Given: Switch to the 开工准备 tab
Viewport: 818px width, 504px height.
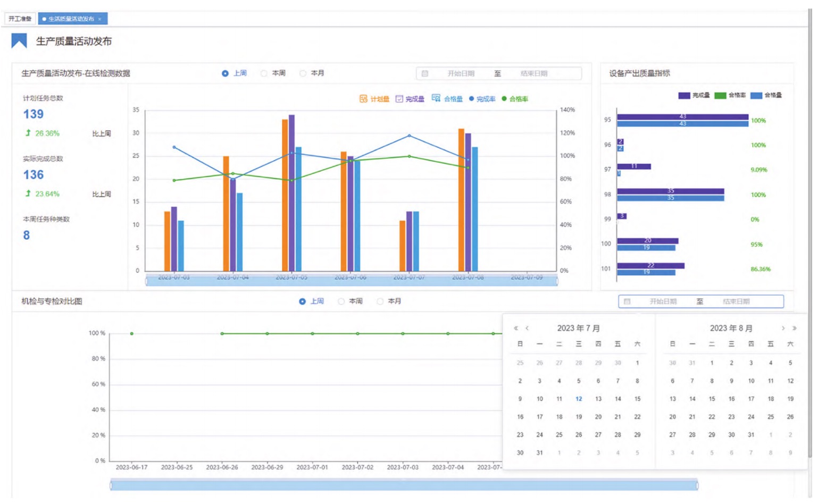Looking at the screenshot, I should coord(20,19).
